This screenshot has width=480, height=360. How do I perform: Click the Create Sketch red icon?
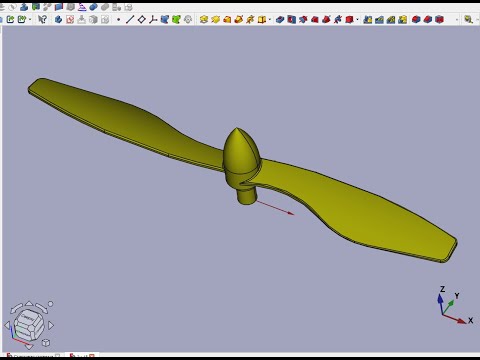point(70,19)
